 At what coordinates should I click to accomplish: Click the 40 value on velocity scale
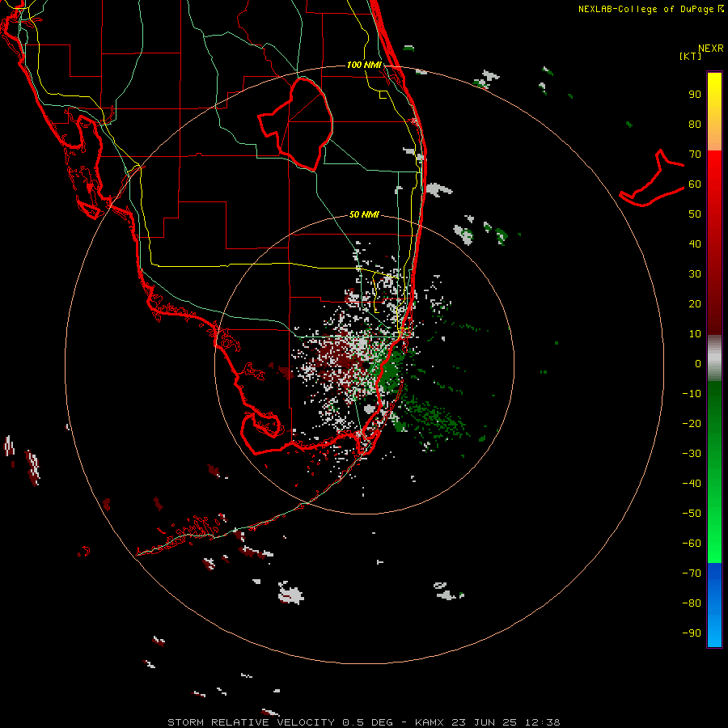(695, 244)
